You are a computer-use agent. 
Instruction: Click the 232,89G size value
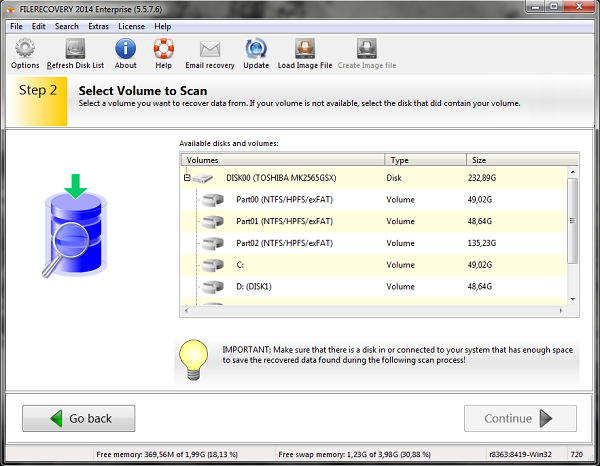[x=482, y=178]
